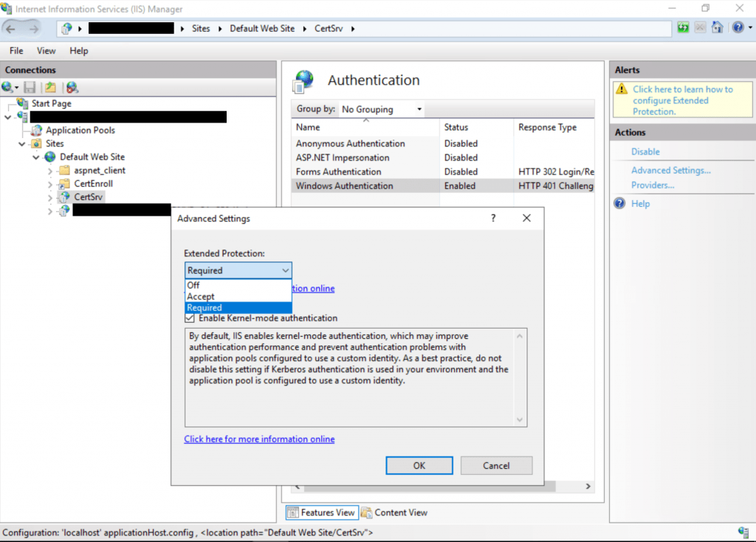Choose Off in Extended Protection list

tap(238, 285)
